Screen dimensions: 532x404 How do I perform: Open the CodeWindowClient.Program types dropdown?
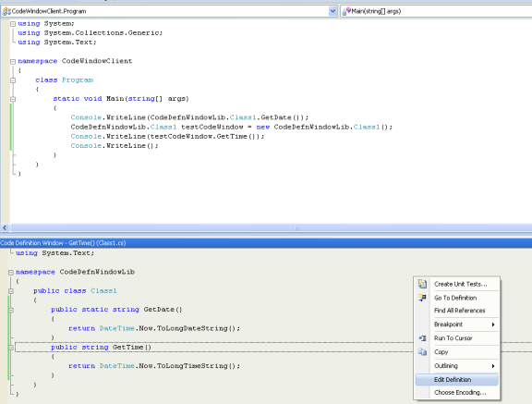332,11
